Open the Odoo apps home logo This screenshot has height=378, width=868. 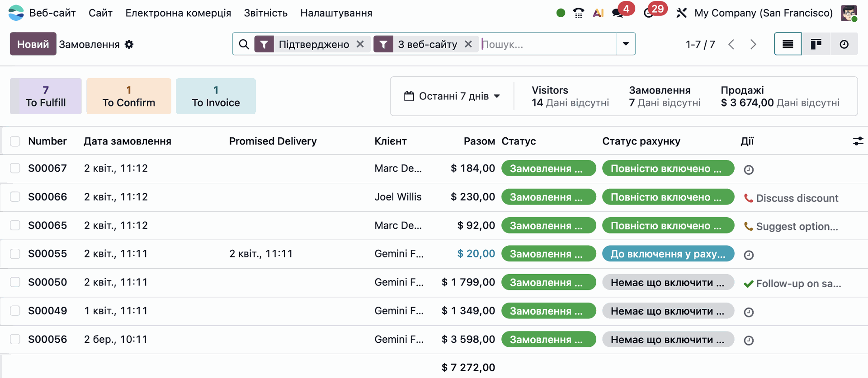click(x=16, y=13)
